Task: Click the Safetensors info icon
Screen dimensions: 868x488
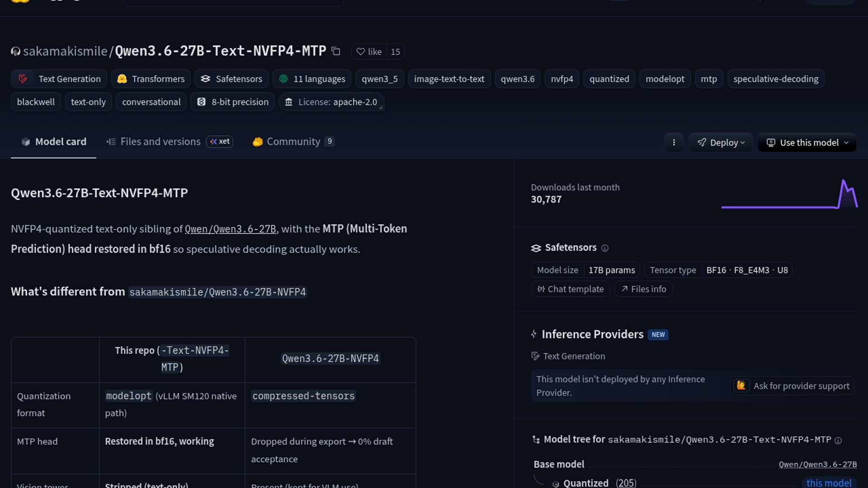Action: pos(605,248)
